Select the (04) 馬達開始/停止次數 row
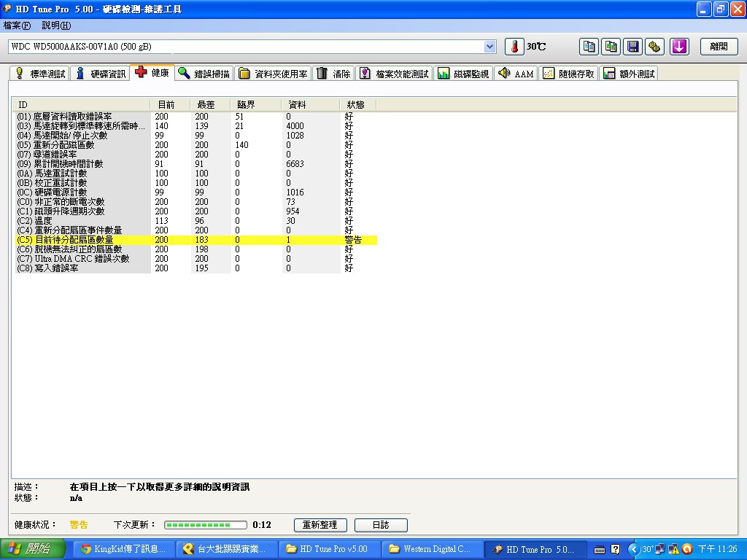747x560 pixels. pyautogui.click(x=196, y=136)
